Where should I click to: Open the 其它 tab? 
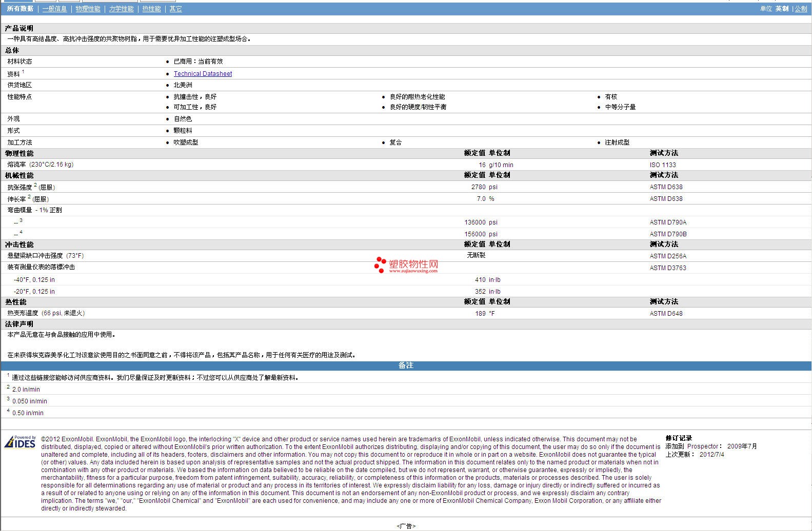pos(175,9)
